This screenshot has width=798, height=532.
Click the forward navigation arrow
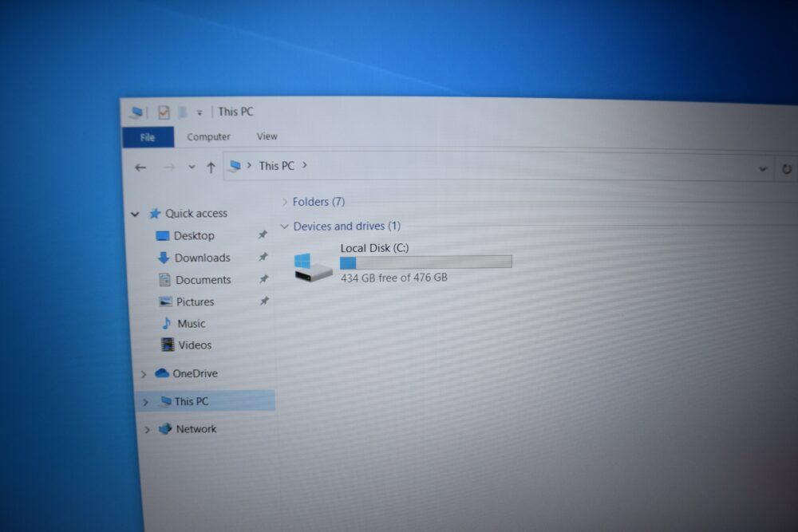pos(168,167)
